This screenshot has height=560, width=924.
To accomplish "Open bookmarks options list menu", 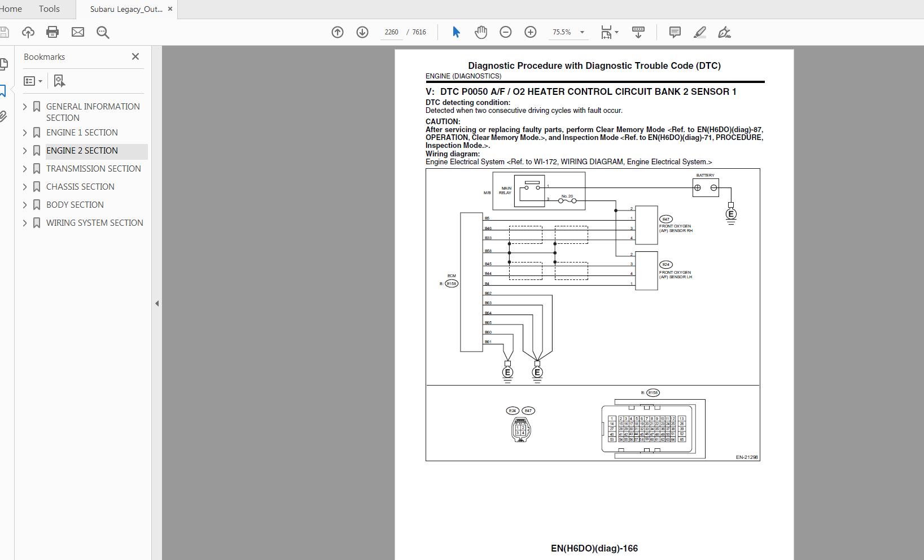I will [33, 81].
